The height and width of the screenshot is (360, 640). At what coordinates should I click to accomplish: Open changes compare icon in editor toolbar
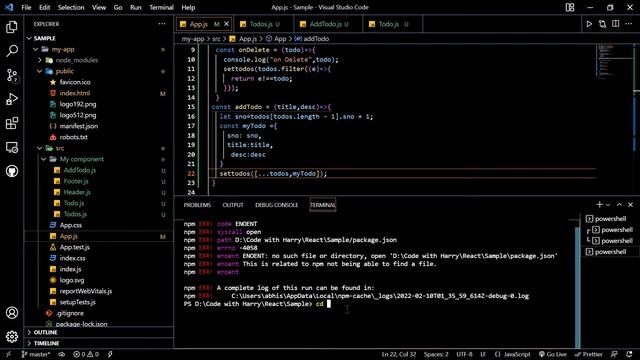pyautogui.click(x=602, y=24)
